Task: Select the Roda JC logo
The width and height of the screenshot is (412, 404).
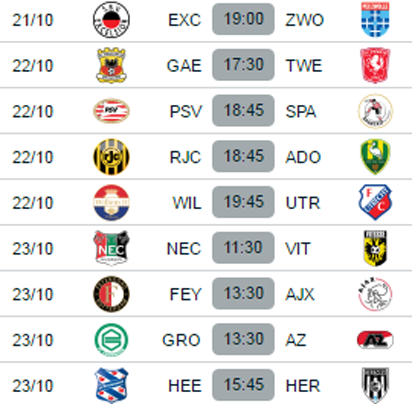Action: [111, 157]
